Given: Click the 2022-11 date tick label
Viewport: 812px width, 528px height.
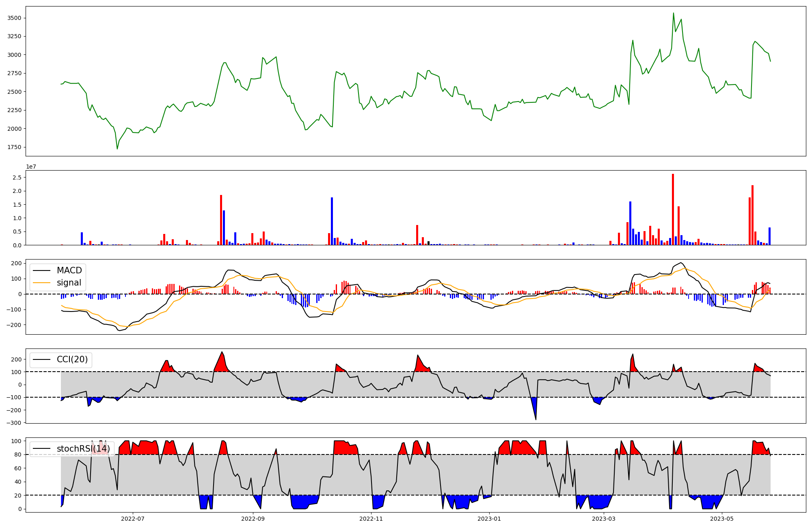Looking at the screenshot, I should tap(371, 519).
